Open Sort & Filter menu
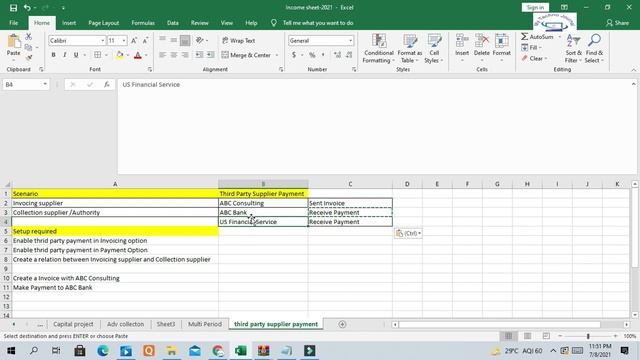Viewport: 640px width, 360px height. [573, 49]
